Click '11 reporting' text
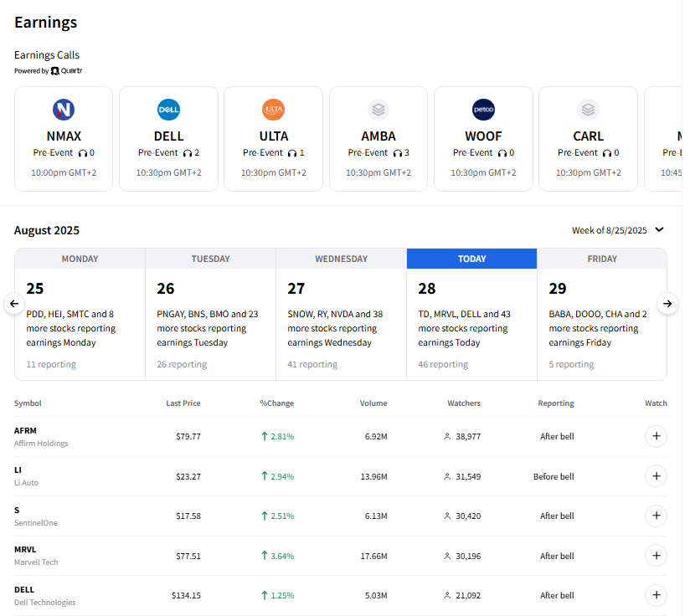Viewport: 690px width, 616px height. 51,365
